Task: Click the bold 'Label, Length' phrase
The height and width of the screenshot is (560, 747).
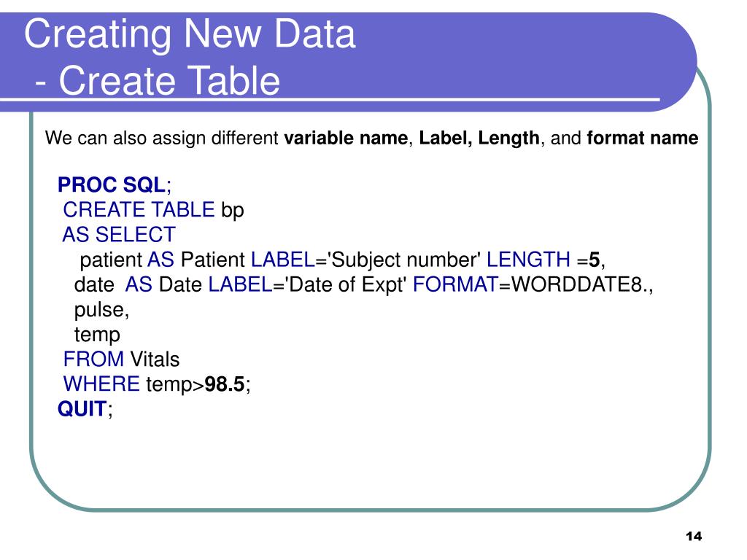Action: [x=479, y=138]
